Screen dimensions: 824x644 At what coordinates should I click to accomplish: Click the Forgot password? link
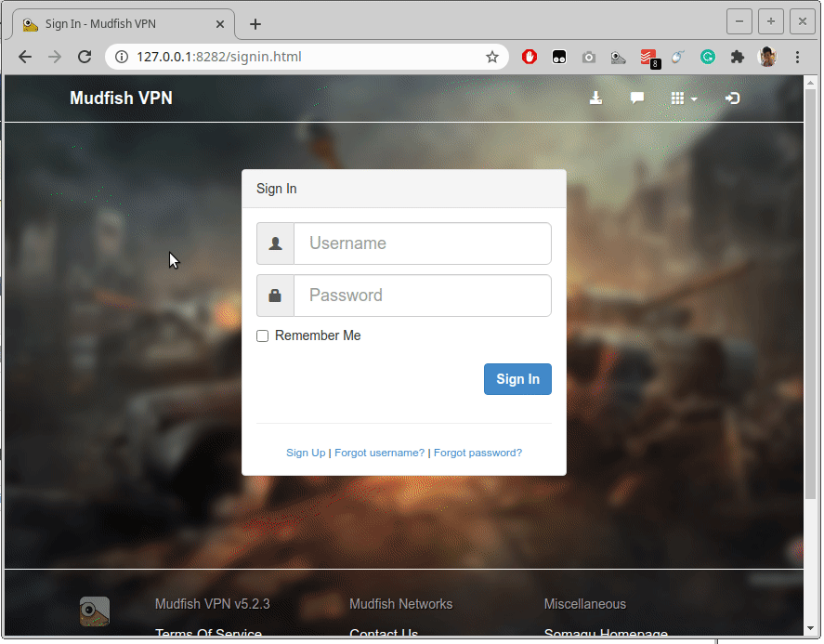pyautogui.click(x=477, y=453)
